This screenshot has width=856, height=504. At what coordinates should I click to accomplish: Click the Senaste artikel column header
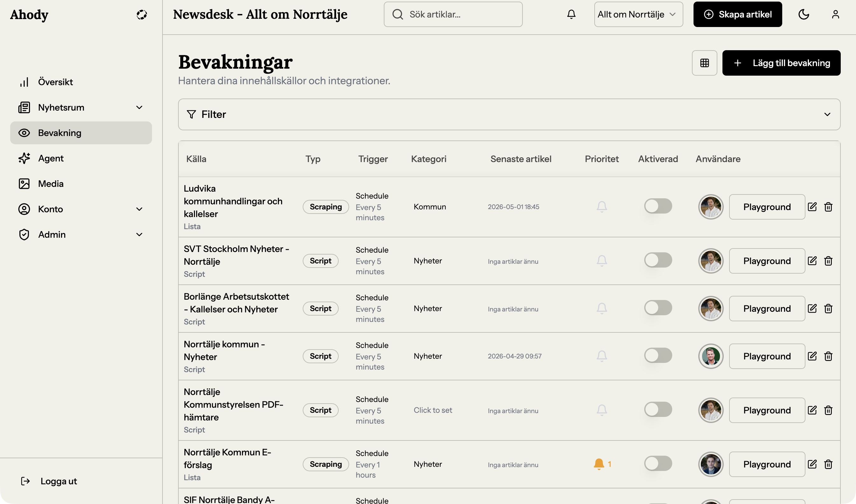(521, 159)
